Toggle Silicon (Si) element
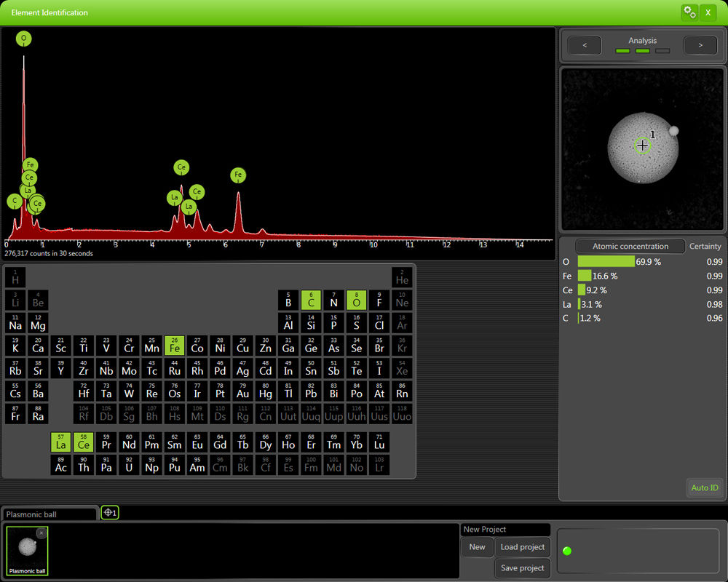This screenshot has height=582, width=728. coord(311,323)
